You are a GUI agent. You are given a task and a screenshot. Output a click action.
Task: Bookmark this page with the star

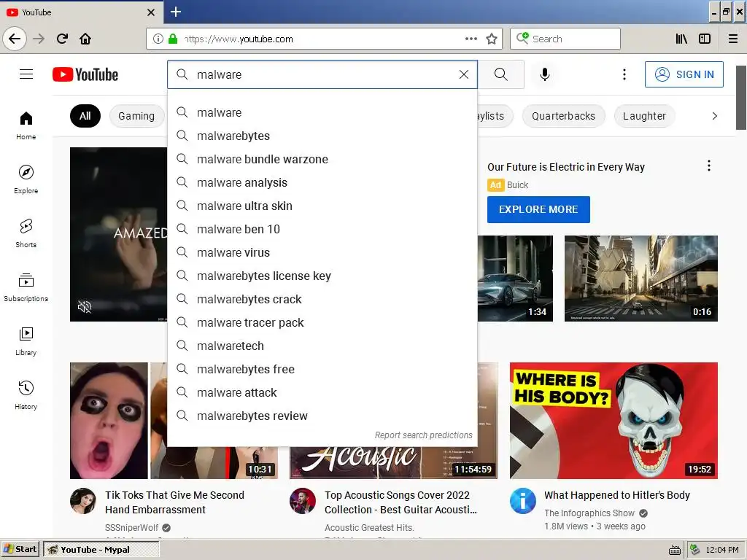pos(491,39)
